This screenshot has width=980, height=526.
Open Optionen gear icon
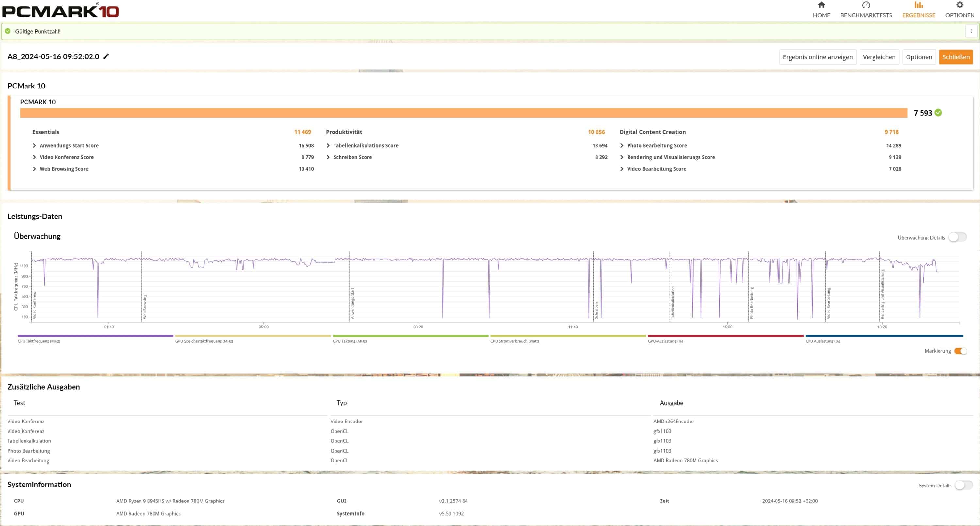[x=959, y=5]
